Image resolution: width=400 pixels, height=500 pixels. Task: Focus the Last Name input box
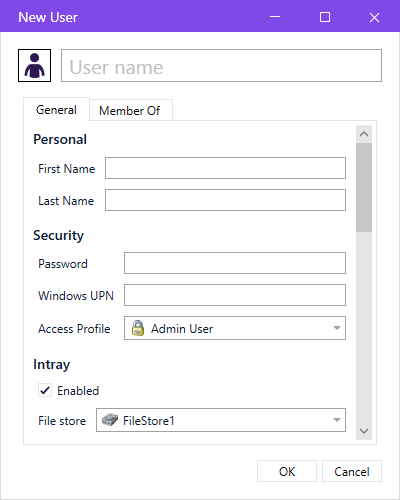point(225,200)
